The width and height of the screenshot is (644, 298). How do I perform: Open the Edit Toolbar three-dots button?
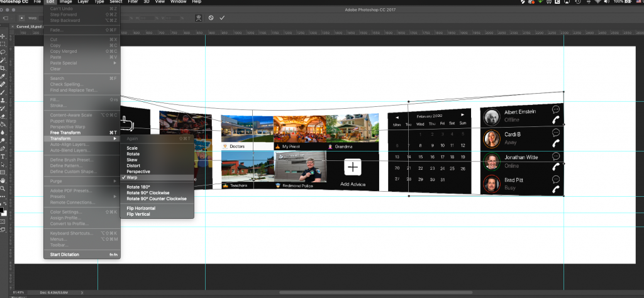click(x=3, y=196)
